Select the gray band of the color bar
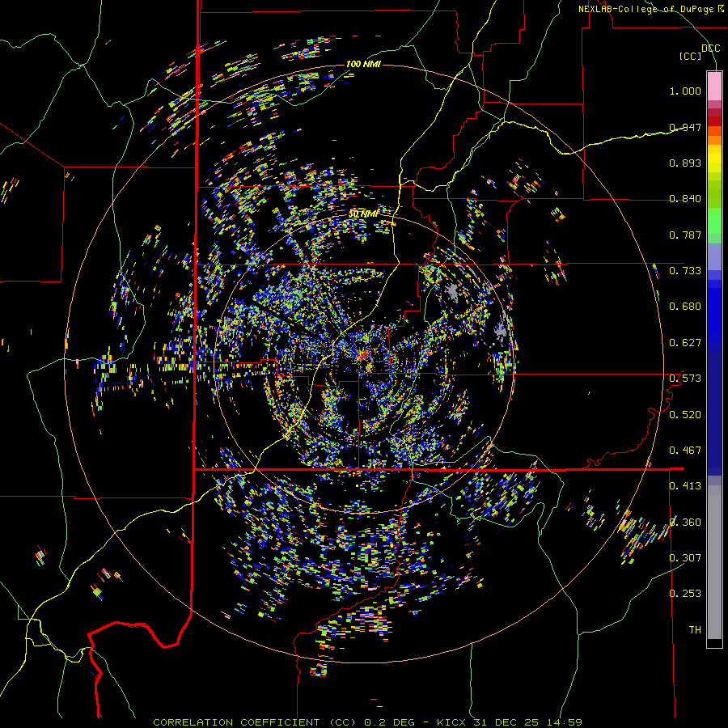 714,562
